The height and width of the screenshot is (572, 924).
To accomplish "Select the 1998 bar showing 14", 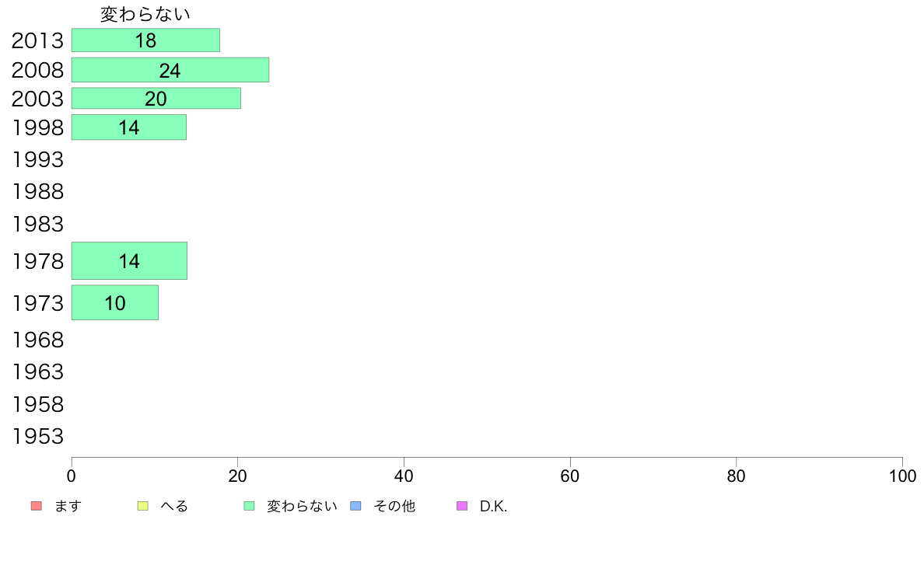I will click(129, 127).
